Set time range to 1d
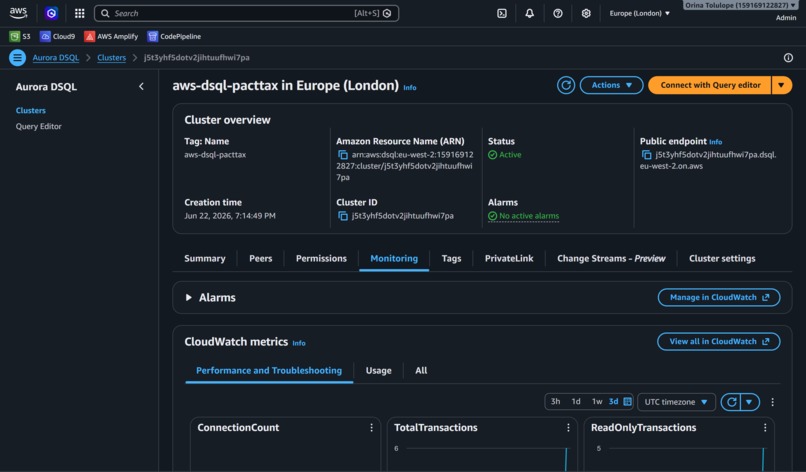Screen dimensions: 806x472 tap(576, 402)
